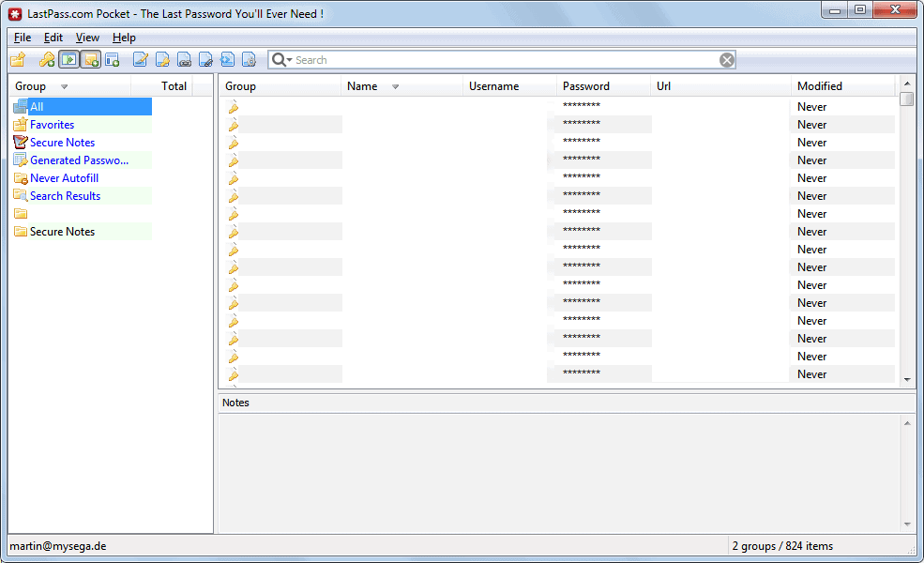Click the Notes pane scrollbar down arrow
Image resolution: width=924 pixels, height=563 pixels.
pos(907,525)
